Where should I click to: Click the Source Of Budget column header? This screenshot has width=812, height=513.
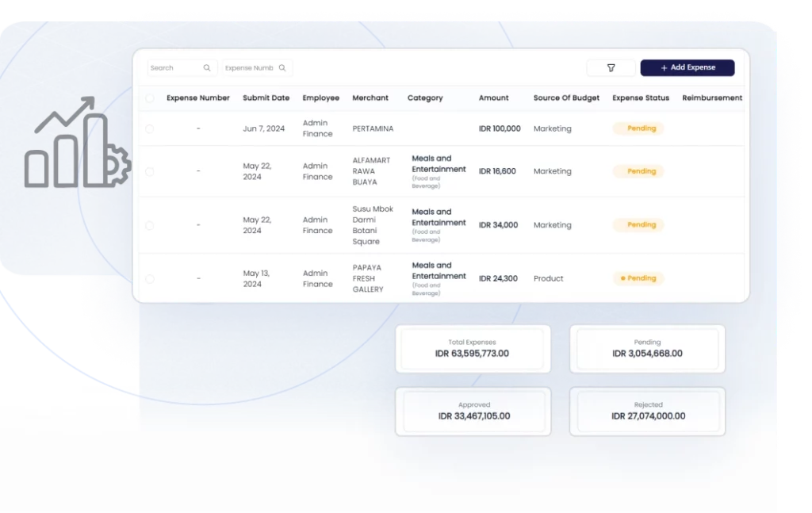[x=566, y=98]
